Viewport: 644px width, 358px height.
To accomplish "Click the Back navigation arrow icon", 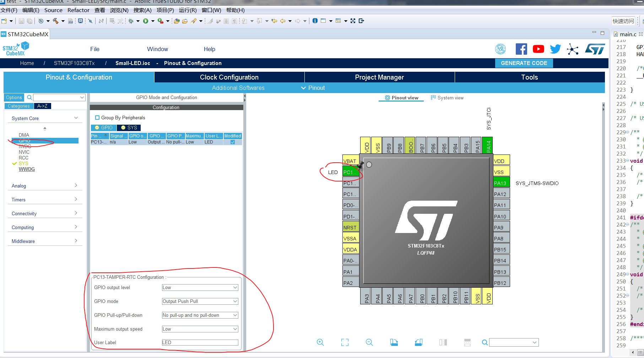I will (x=283, y=21).
